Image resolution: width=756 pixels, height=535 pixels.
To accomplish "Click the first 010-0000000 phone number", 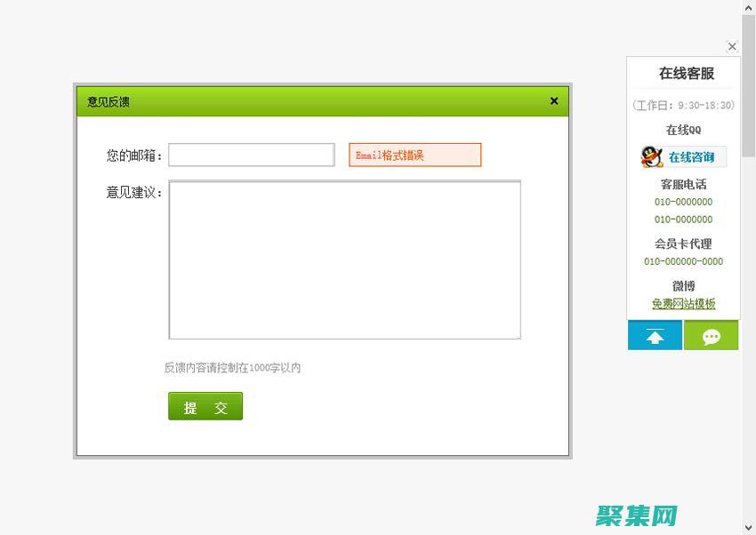I will 683,202.
